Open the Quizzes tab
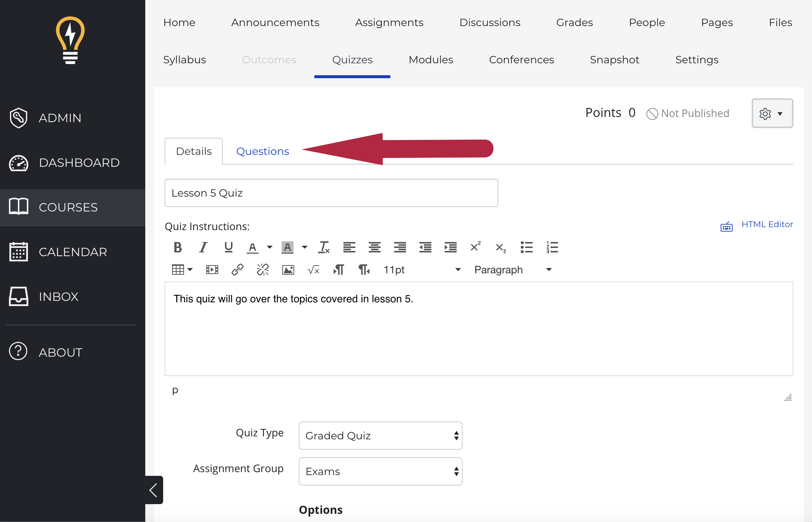The height and width of the screenshot is (522, 812). click(352, 60)
